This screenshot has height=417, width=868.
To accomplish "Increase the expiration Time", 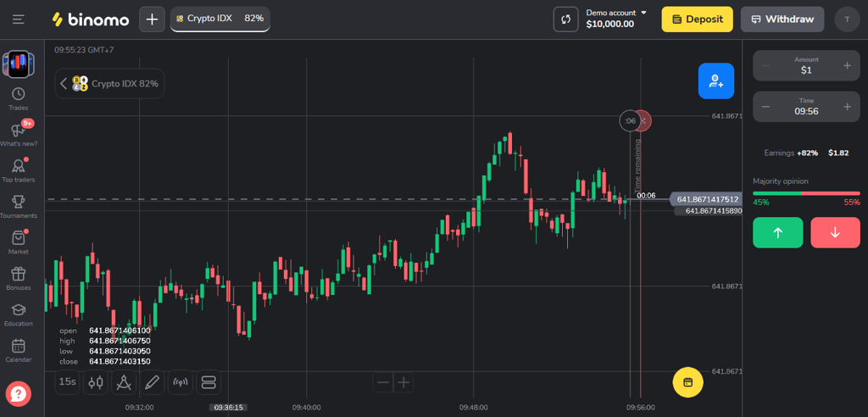I will (x=847, y=107).
